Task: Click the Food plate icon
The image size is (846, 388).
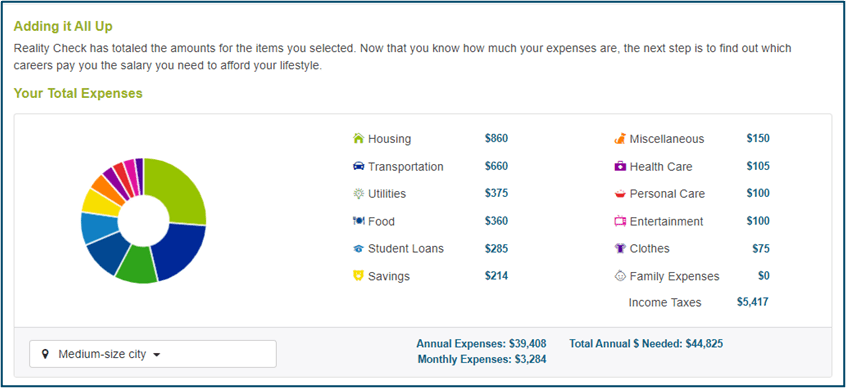Action: click(358, 221)
